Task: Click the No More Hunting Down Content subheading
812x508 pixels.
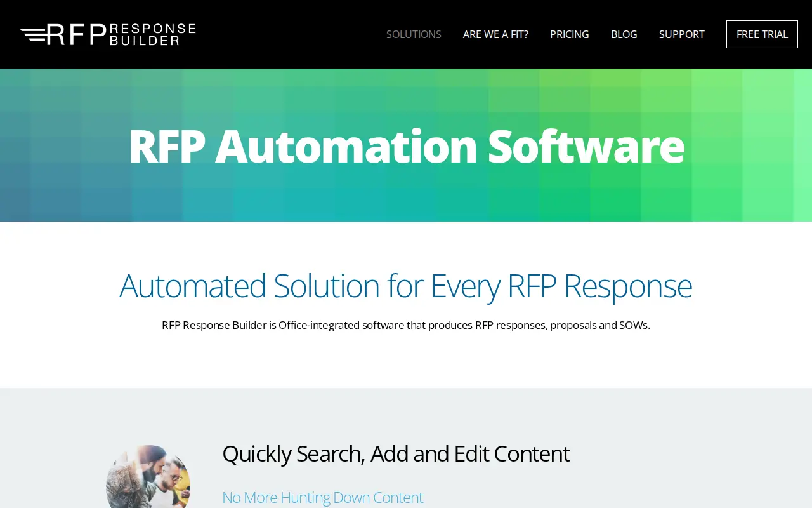Action: coord(322,497)
